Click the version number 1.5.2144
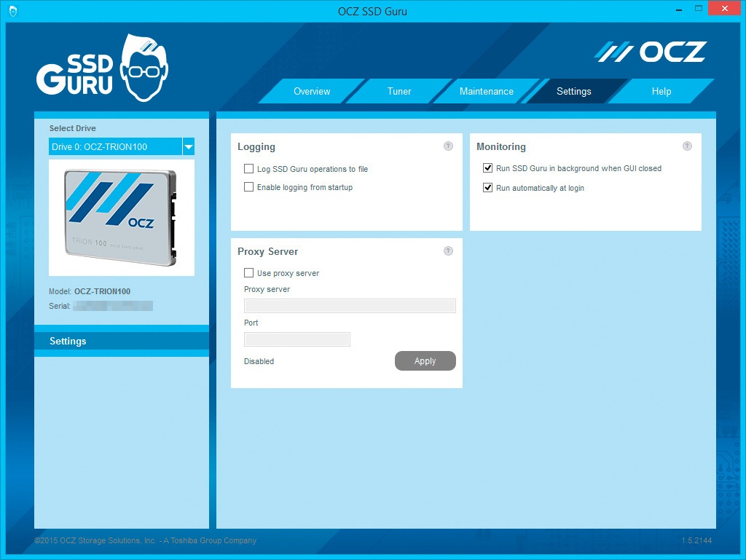Viewport: 746px width, 560px height. 696,540
